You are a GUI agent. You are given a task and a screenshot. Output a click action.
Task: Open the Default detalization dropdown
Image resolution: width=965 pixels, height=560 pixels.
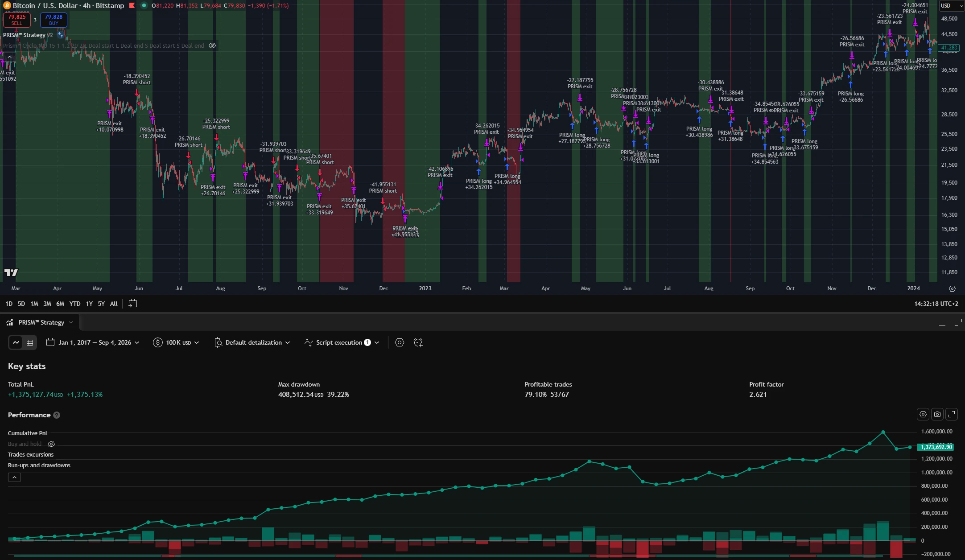click(252, 342)
